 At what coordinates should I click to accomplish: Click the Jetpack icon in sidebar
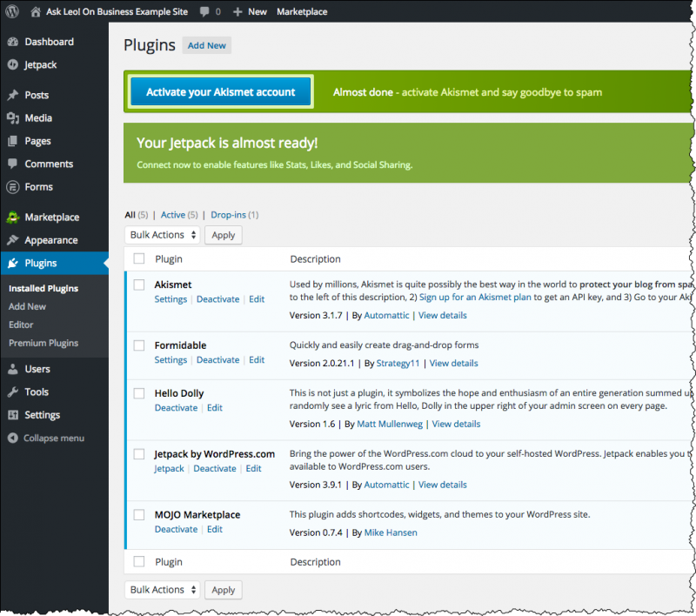pyautogui.click(x=13, y=64)
